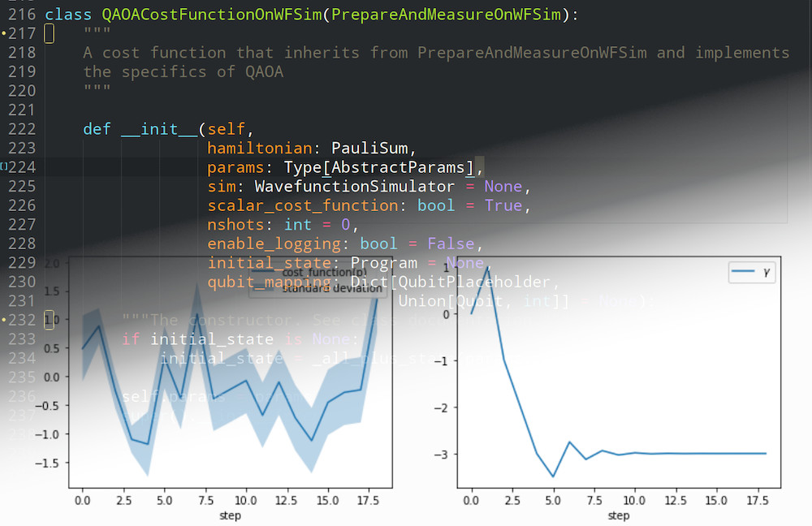
Task: Click line number 216 in the gutter
Action: click(x=21, y=15)
